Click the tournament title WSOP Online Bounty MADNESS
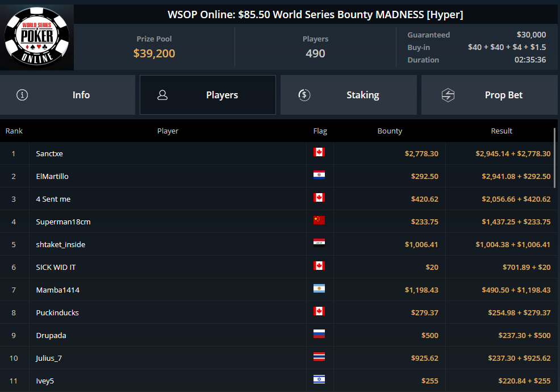The height and width of the screenshot is (392, 560). click(x=315, y=15)
